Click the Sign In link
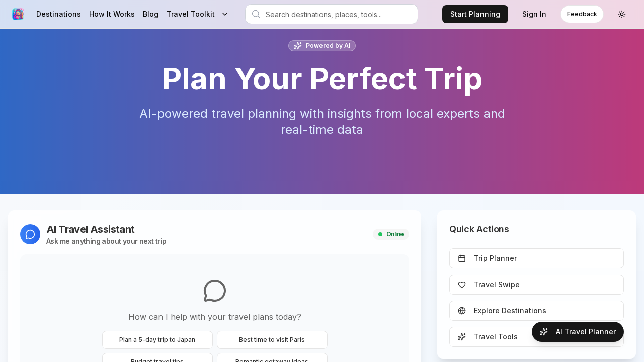Viewport: 644px width, 362px height. click(x=534, y=14)
